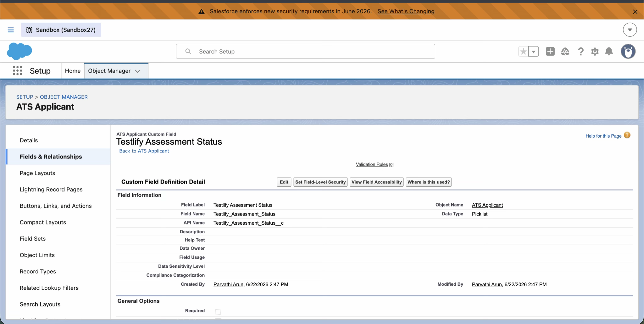The image size is (644, 324).
Task: Open Lightning Record Pages
Action: (51, 189)
